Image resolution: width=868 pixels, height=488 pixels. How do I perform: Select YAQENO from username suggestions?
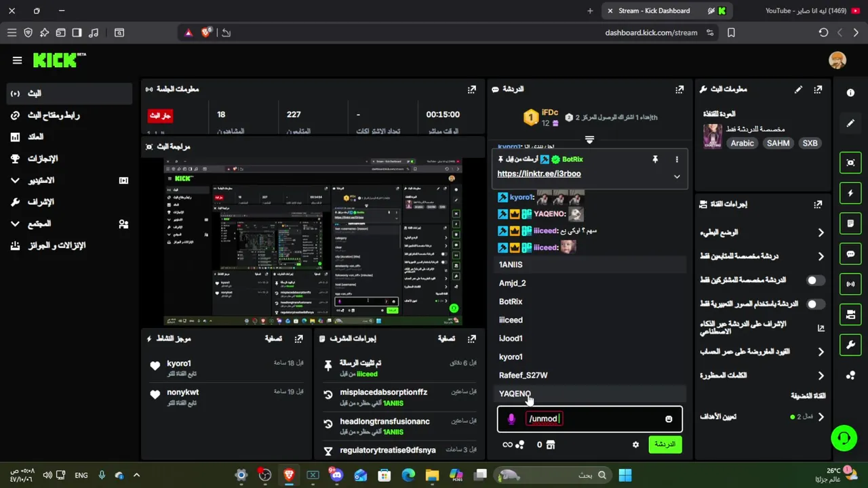pyautogui.click(x=590, y=394)
